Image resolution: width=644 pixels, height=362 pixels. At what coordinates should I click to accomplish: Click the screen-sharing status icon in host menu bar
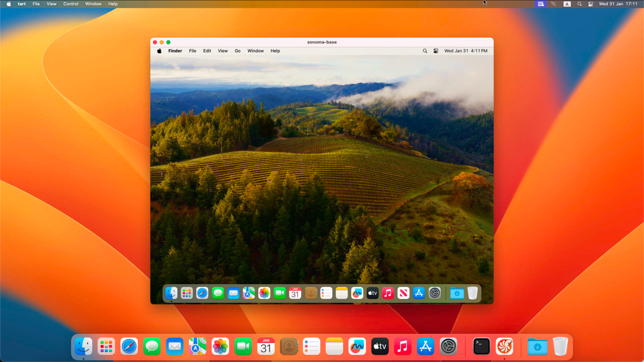click(541, 4)
